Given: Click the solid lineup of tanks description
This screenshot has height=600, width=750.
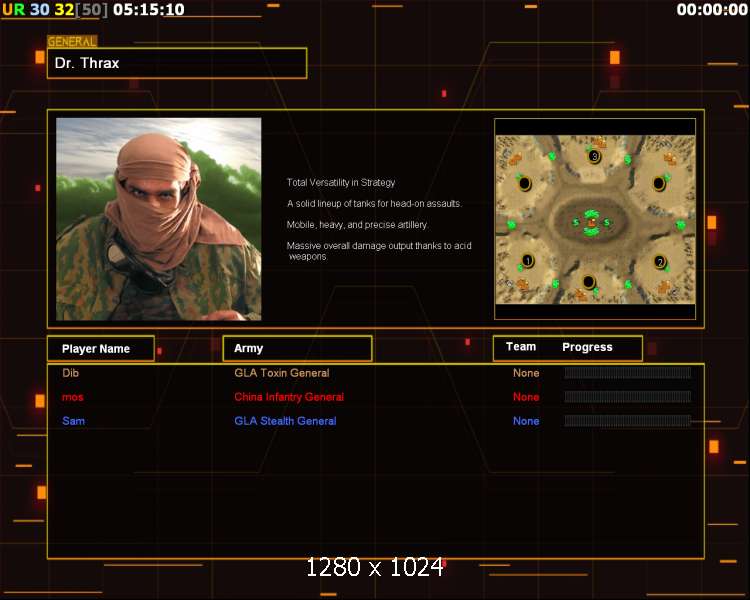Looking at the screenshot, I should [374, 204].
